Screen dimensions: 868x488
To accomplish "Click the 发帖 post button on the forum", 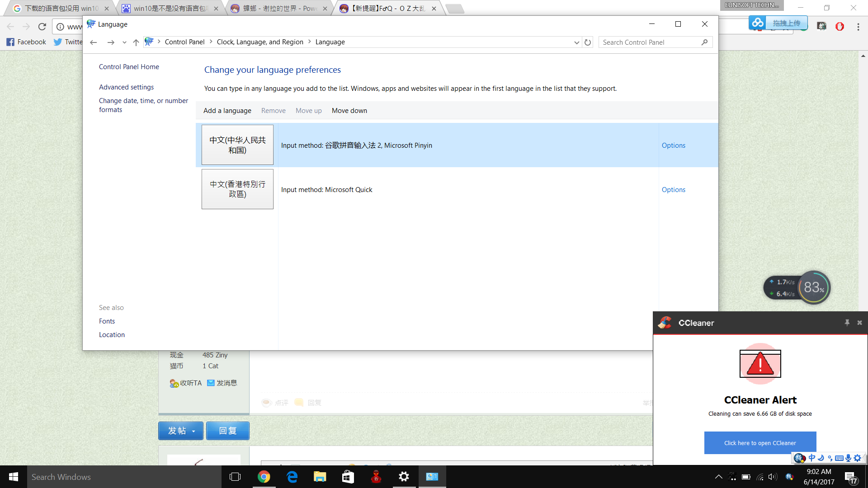I will tap(181, 431).
